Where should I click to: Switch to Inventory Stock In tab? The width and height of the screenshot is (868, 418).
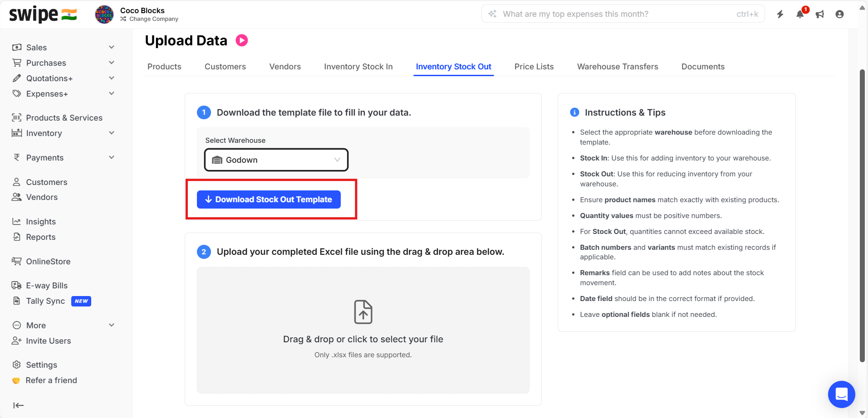(358, 67)
